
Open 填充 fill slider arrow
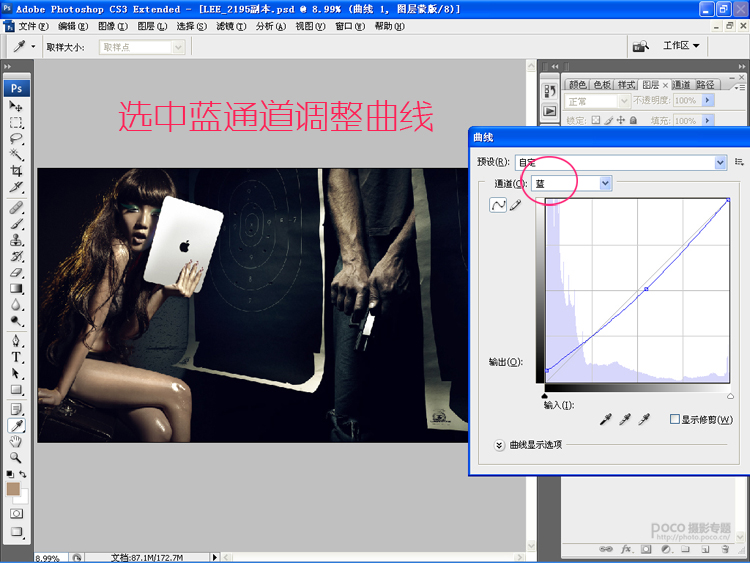[x=708, y=120]
